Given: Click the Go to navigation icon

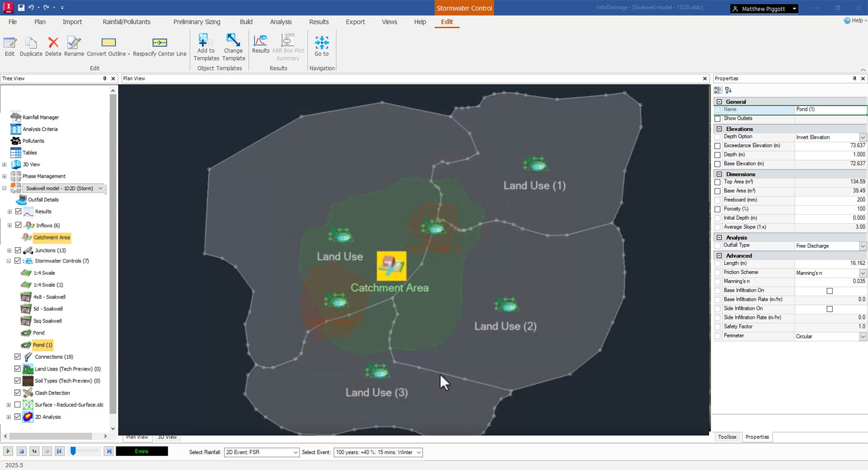Looking at the screenshot, I should tap(321, 43).
